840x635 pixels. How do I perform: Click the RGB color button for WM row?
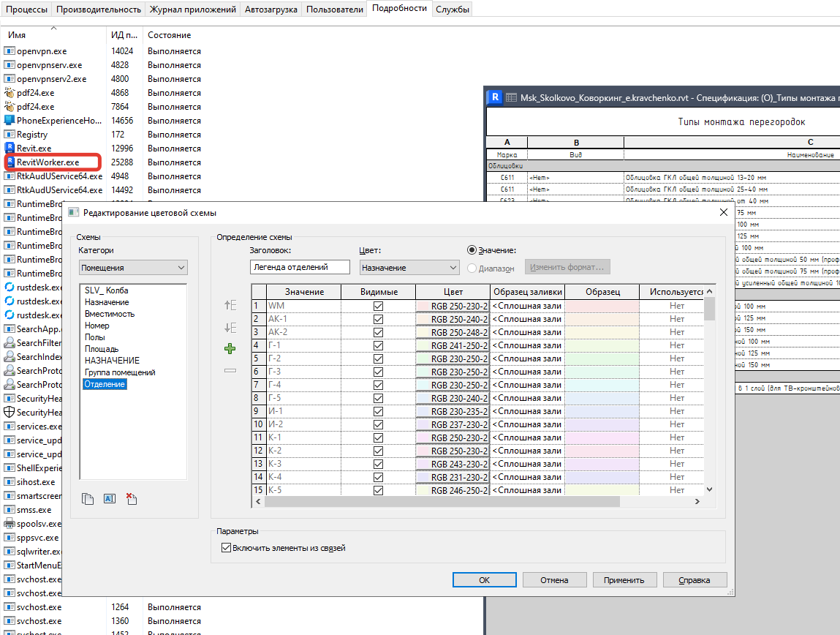[453, 306]
